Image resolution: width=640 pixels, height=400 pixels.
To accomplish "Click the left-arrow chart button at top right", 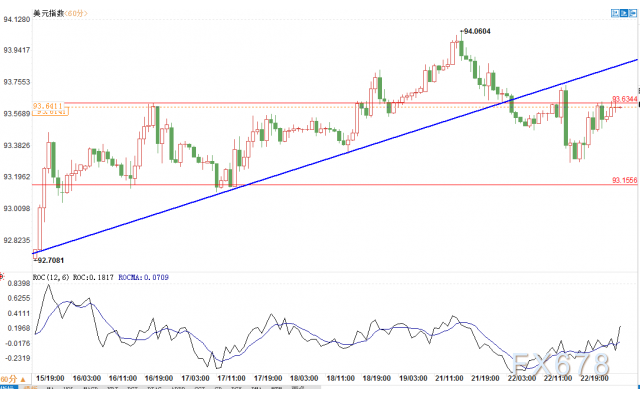I will (615, 13).
